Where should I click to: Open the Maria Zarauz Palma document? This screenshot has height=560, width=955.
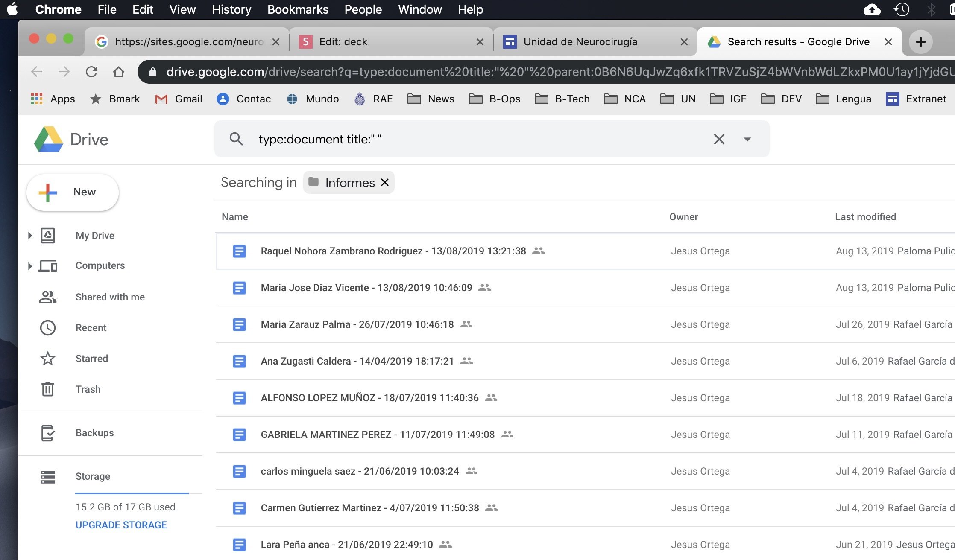357,324
